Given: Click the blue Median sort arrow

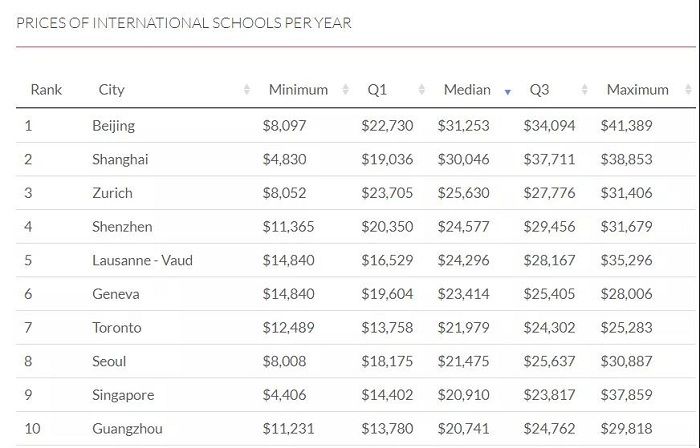Looking at the screenshot, I should tap(507, 92).
